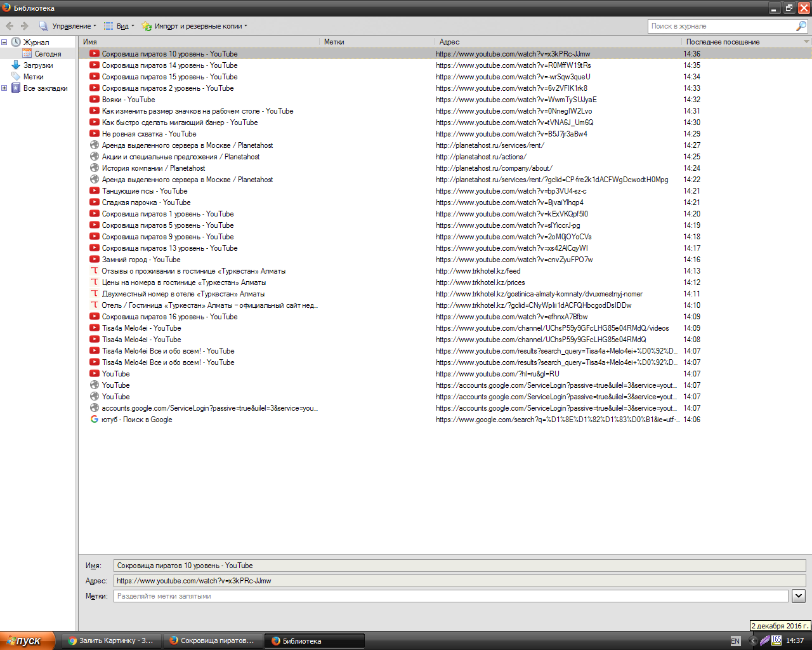Select Все закладки in the sidebar

(x=45, y=88)
